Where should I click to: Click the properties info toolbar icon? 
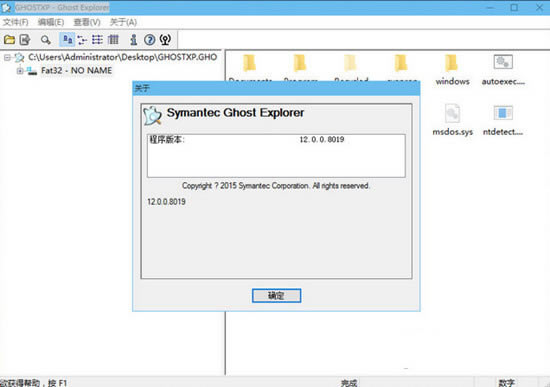(x=134, y=40)
